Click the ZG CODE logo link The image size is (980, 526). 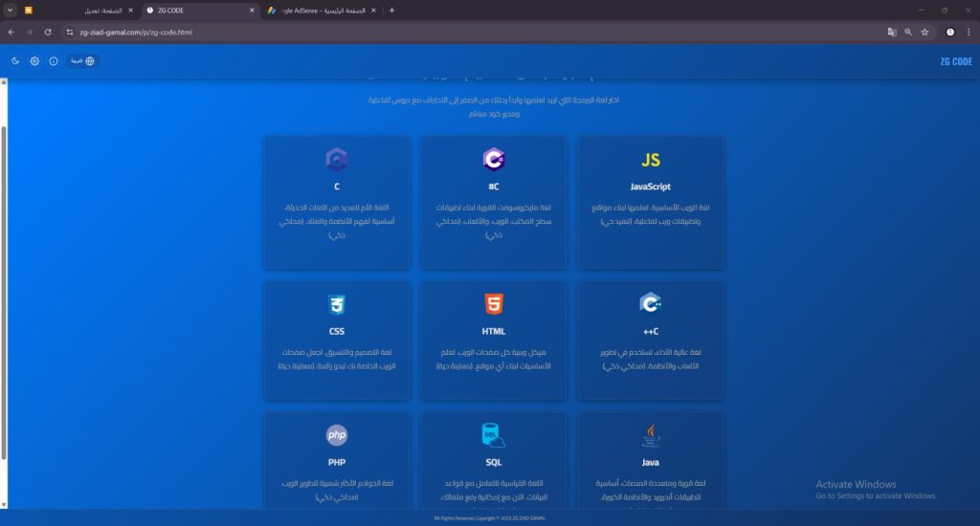[956, 61]
